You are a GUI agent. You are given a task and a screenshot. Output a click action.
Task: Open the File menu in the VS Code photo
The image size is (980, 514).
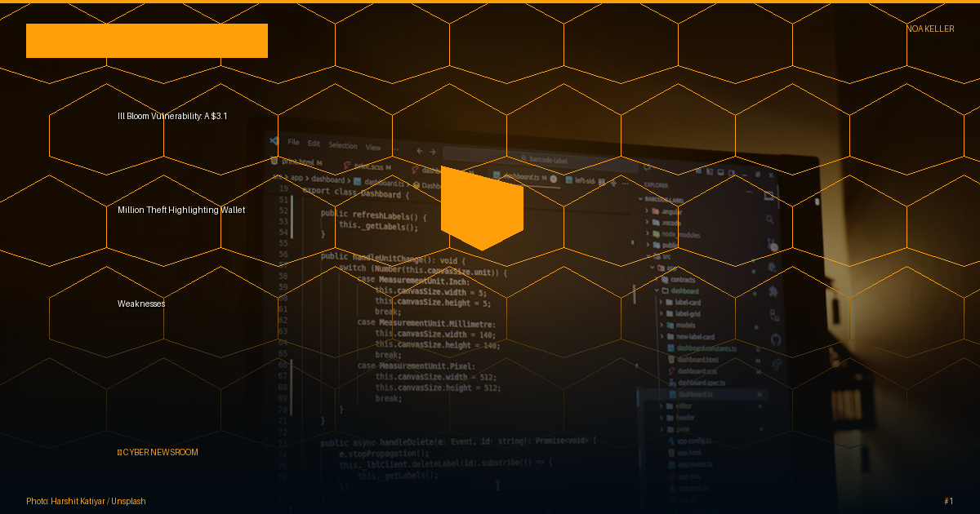(x=293, y=142)
